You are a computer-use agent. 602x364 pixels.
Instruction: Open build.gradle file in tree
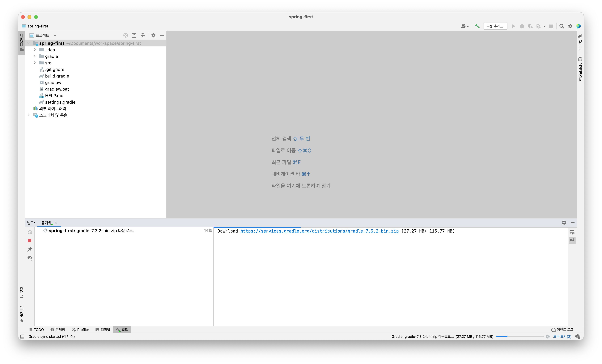(x=57, y=76)
